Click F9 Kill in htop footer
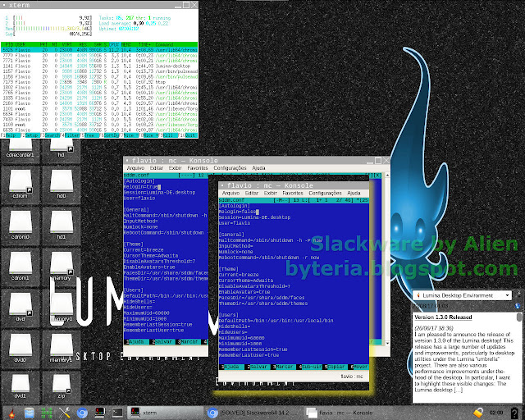The image size is (525, 420). (x=169, y=135)
